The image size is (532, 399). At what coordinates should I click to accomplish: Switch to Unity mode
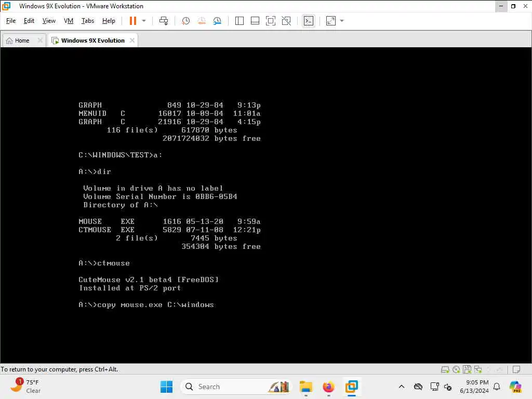coord(286,21)
